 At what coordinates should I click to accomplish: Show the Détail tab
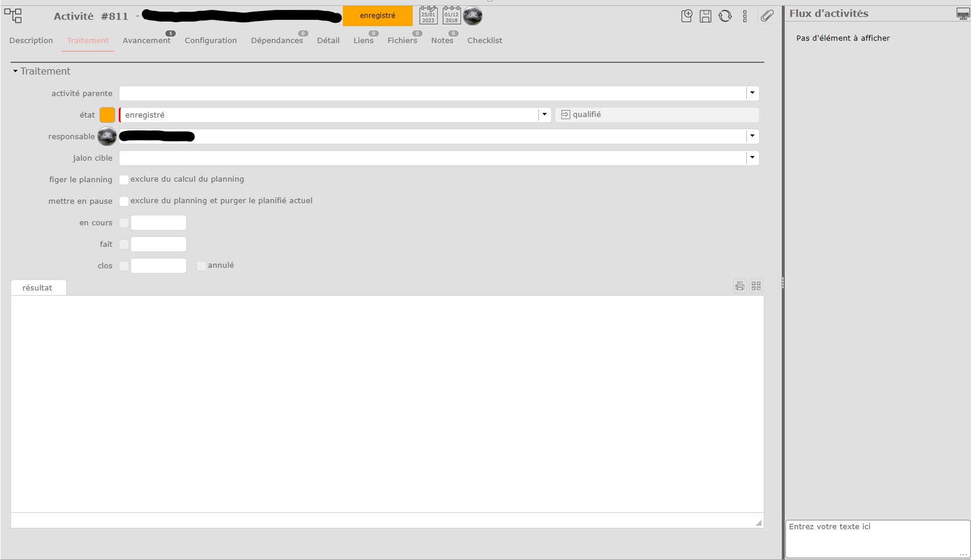click(328, 40)
